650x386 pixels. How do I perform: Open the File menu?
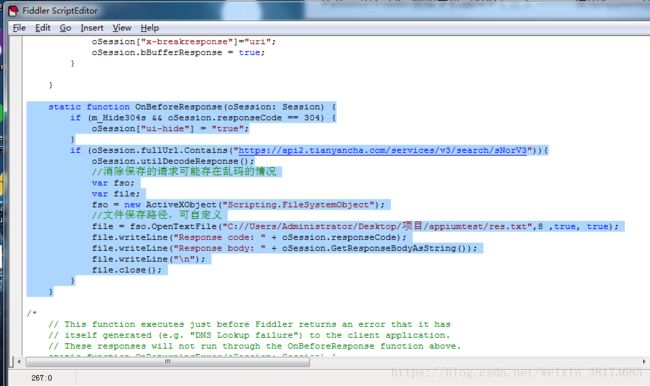click(19, 28)
